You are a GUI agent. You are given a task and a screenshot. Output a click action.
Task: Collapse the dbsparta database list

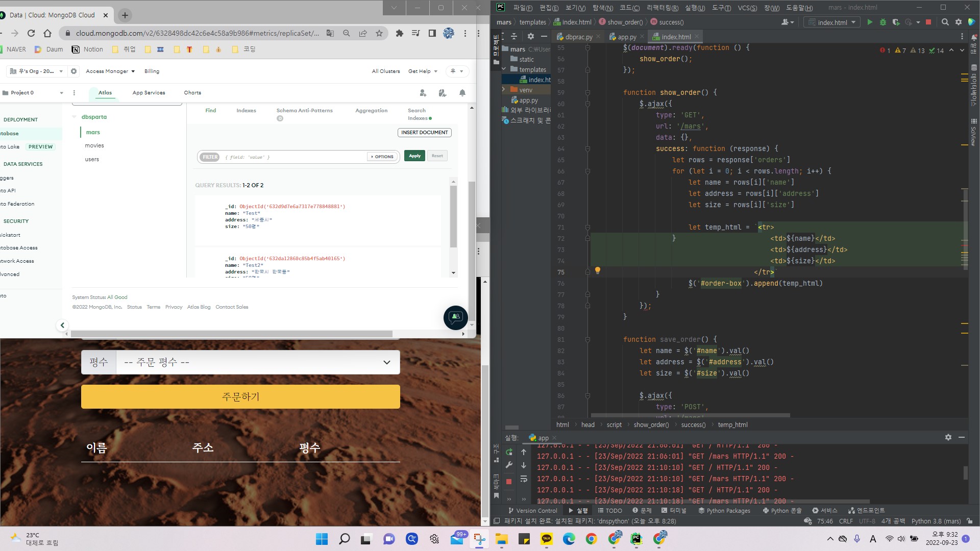click(74, 117)
